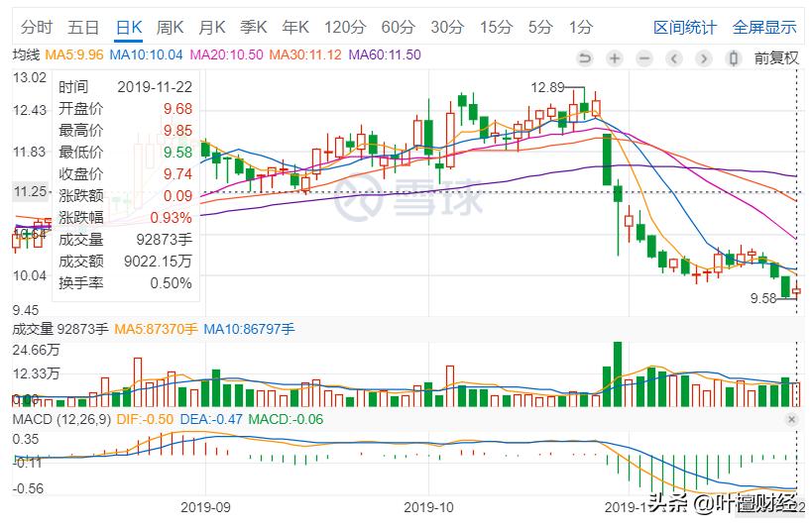Image resolution: width=812 pixels, height=529 pixels.
Task: Zoom out chart with minus icon
Action: tap(645, 58)
